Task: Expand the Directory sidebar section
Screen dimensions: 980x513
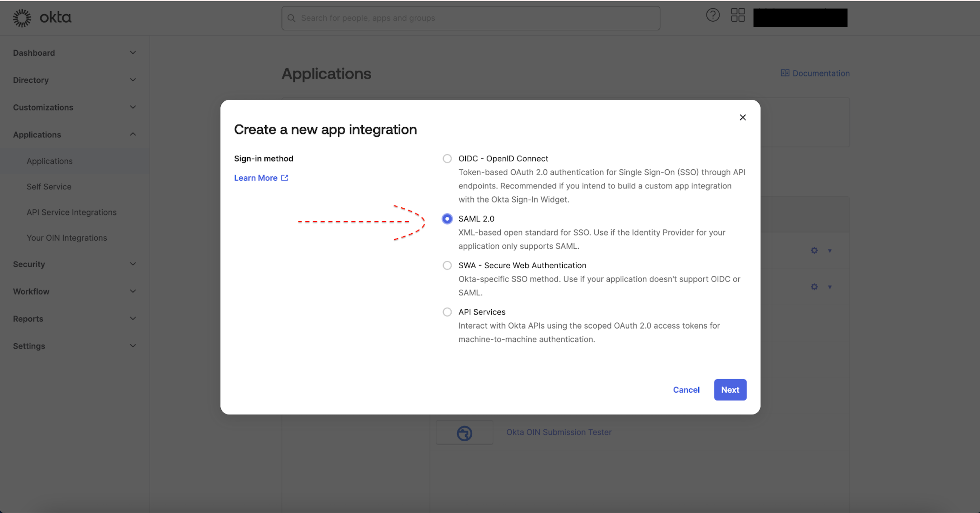Action: click(75, 80)
